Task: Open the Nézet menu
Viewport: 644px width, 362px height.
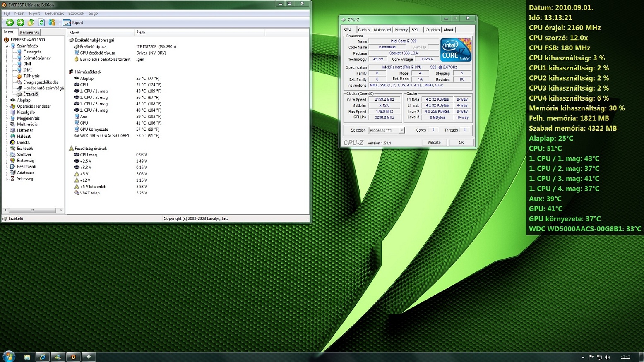Action: click(19, 13)
